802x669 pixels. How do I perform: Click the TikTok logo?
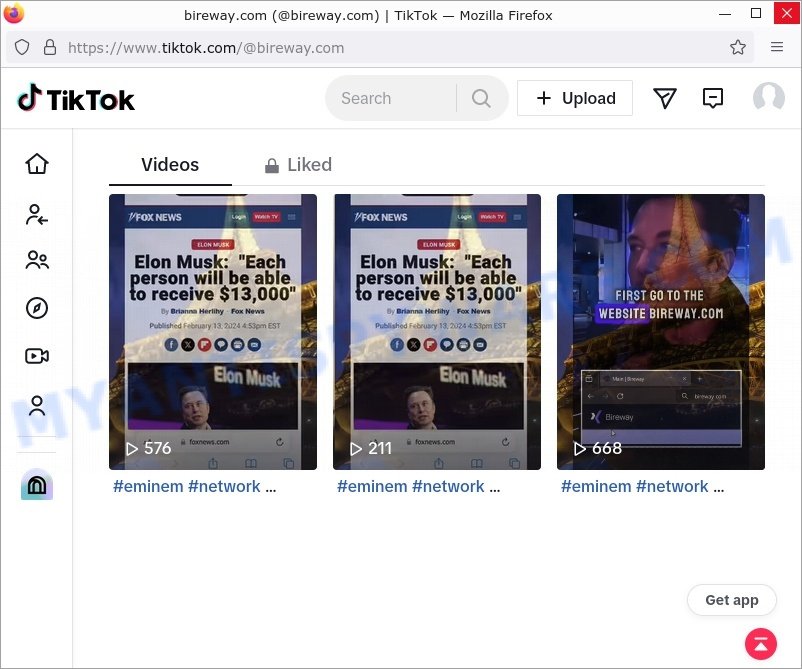[x=76, y=98]
